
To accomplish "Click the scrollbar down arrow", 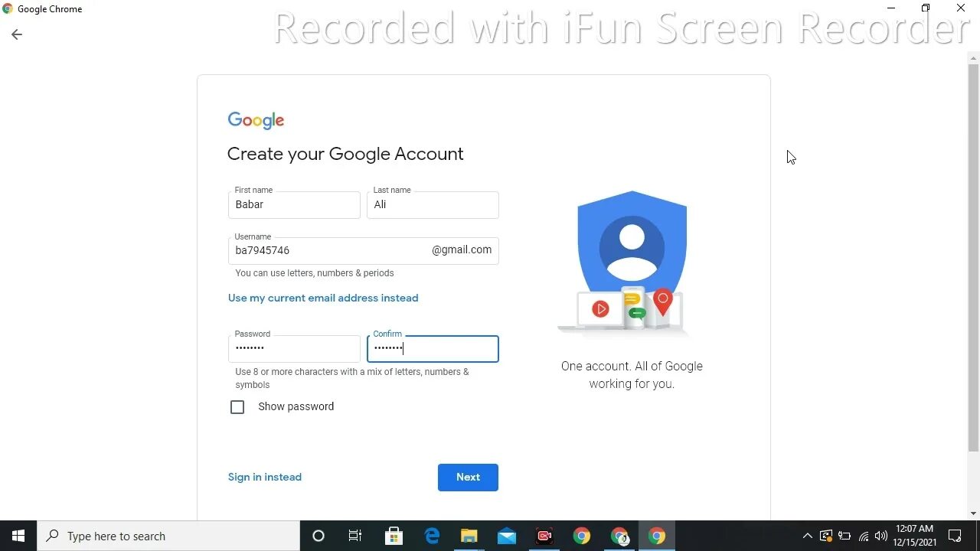I will pyautogui.click(x=973, y=514).
